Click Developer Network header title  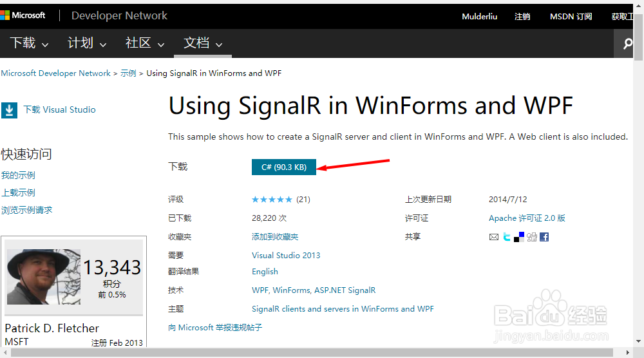(x=119, y=15)
